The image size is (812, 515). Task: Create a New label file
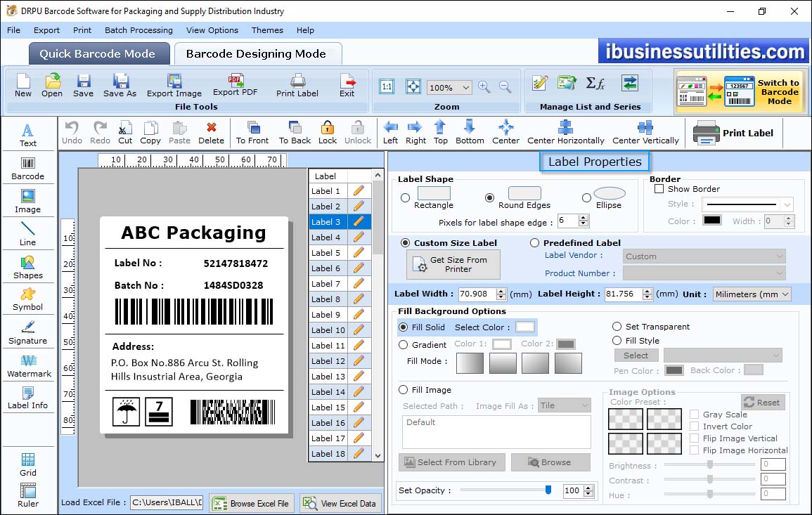23,86
